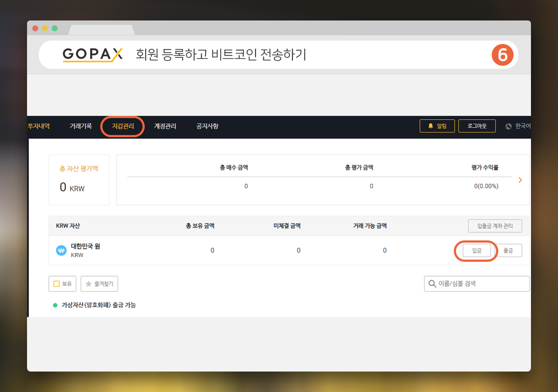Toggle the 보유 holdings checkbox filter

[63, 284]
